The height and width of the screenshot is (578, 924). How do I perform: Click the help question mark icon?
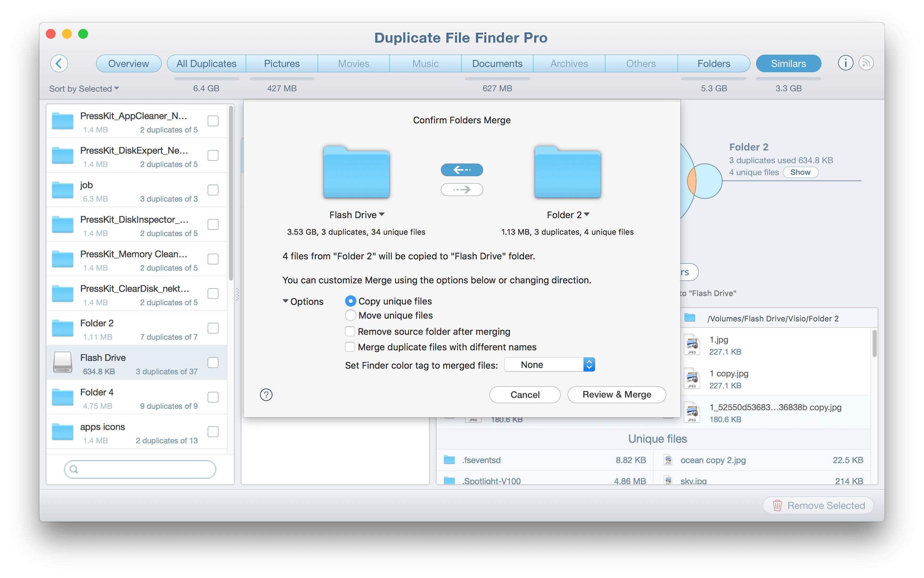(266, 394)
